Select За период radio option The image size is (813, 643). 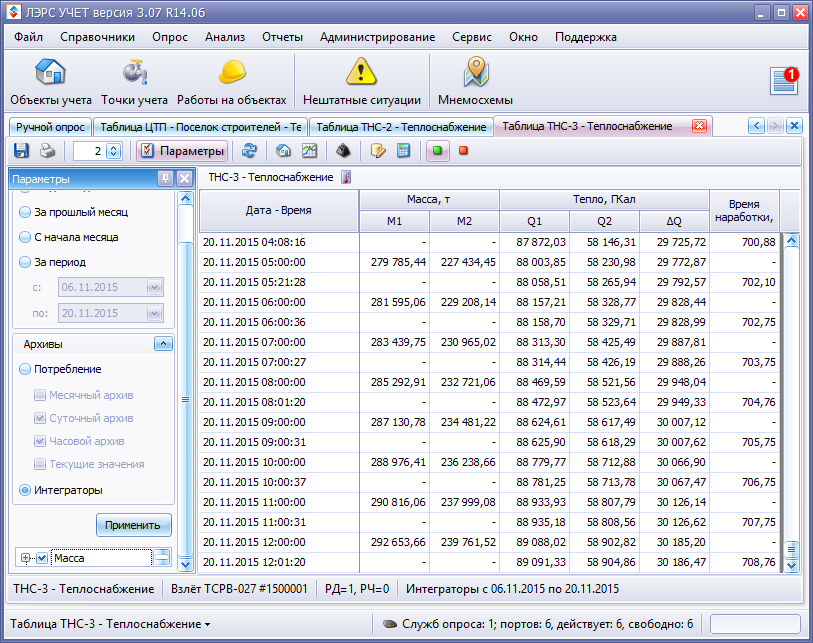coord(24,262)
